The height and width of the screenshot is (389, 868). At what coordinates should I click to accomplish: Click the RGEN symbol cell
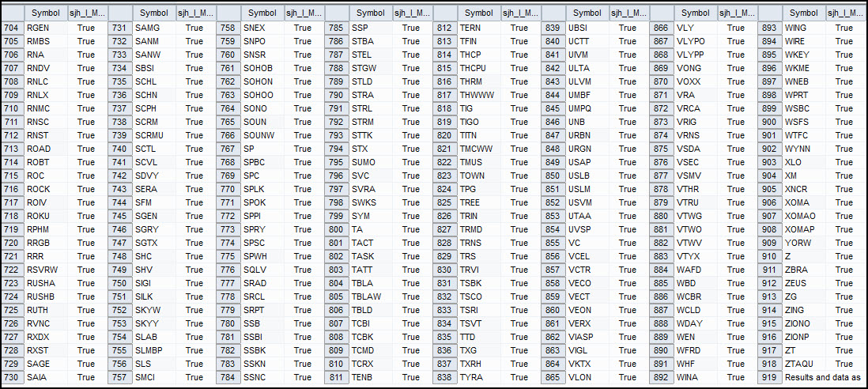46,28
